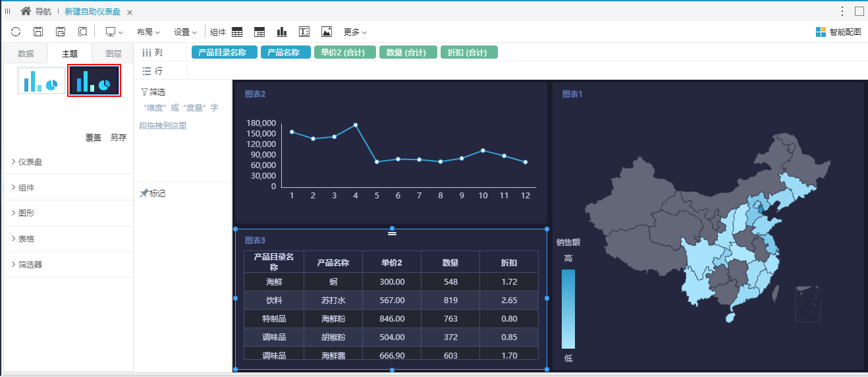Click the South China Sea inset map
Image resolution: width=868 pixels, height=377 pixels.
[807, 303]
